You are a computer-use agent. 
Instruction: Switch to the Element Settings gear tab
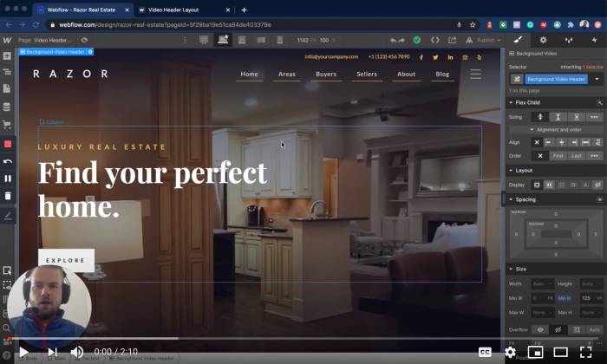click(543, 40)
